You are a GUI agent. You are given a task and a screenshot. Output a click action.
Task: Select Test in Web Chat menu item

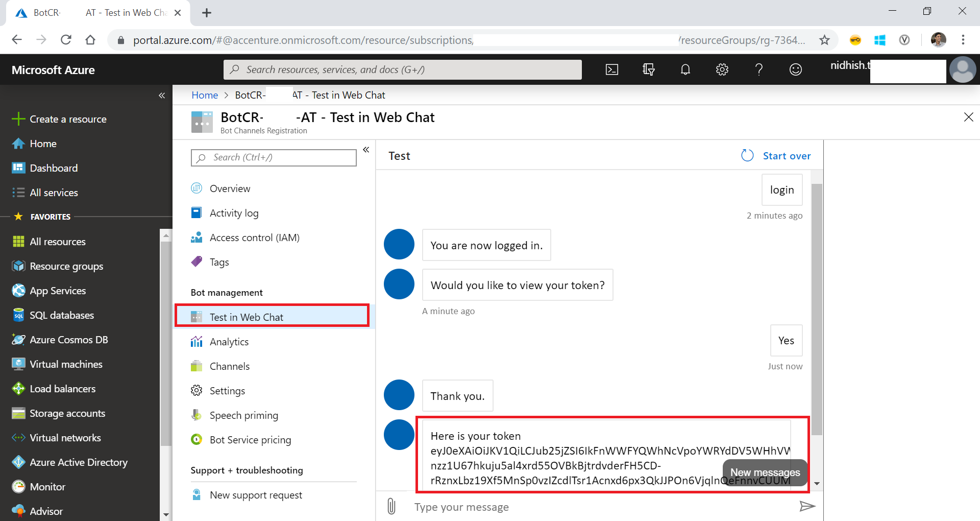247,317
